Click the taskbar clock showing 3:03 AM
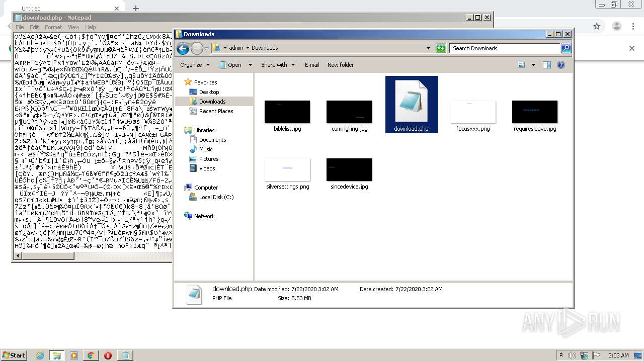 point(618,355)
